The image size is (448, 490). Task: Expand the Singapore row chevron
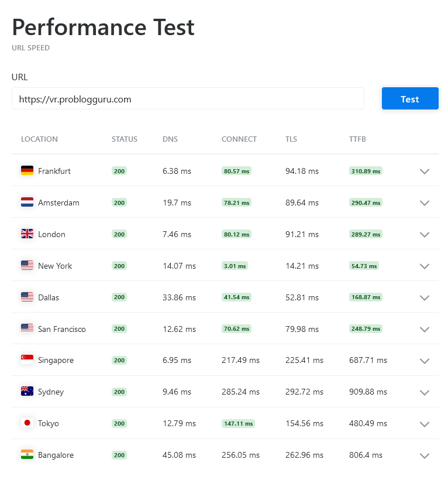point(425,361)
